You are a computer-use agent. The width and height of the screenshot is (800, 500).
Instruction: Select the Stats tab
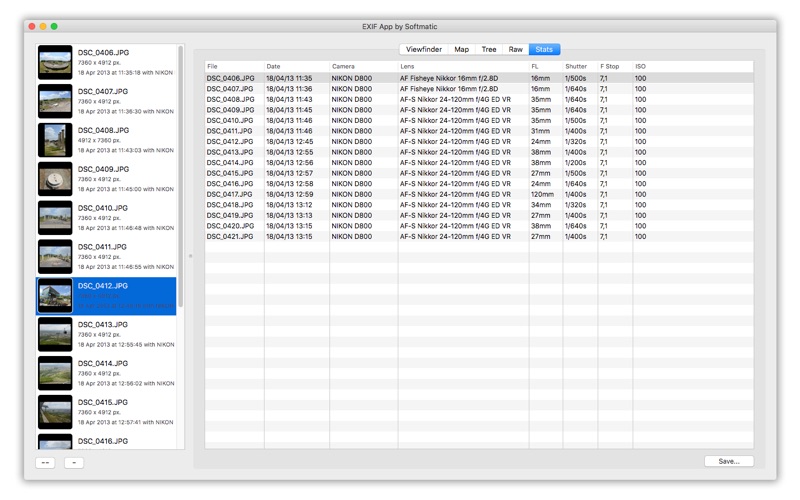(544, 49)
